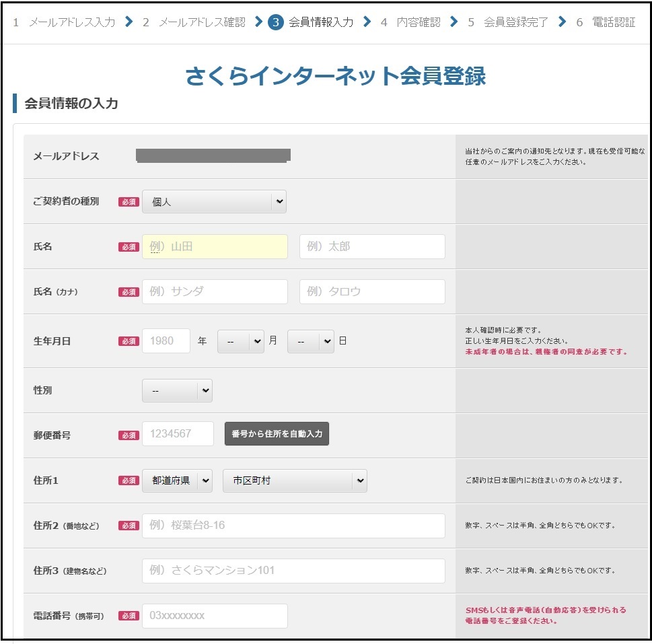
Task: Click the さくらインターネット会員登録 heading
Action: pos(335,76)
